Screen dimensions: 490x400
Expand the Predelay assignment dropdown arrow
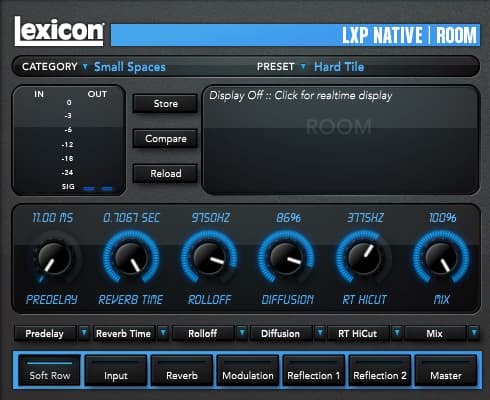(84, 333)
